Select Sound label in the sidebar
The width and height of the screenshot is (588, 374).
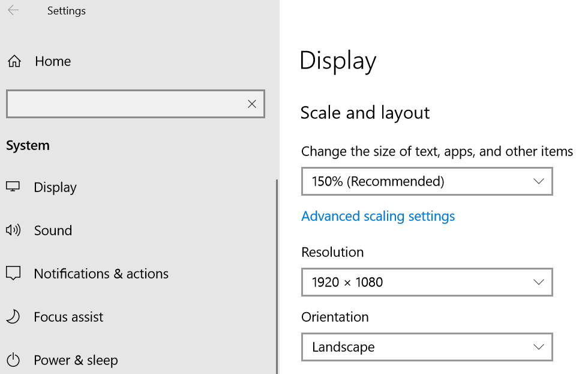[53, 231]
